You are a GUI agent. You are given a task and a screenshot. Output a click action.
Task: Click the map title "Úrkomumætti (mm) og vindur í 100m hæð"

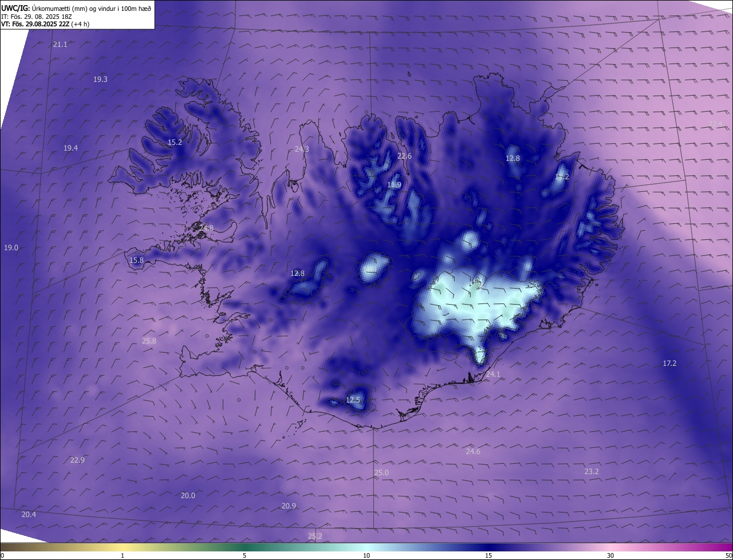click(x=92, y=8)
